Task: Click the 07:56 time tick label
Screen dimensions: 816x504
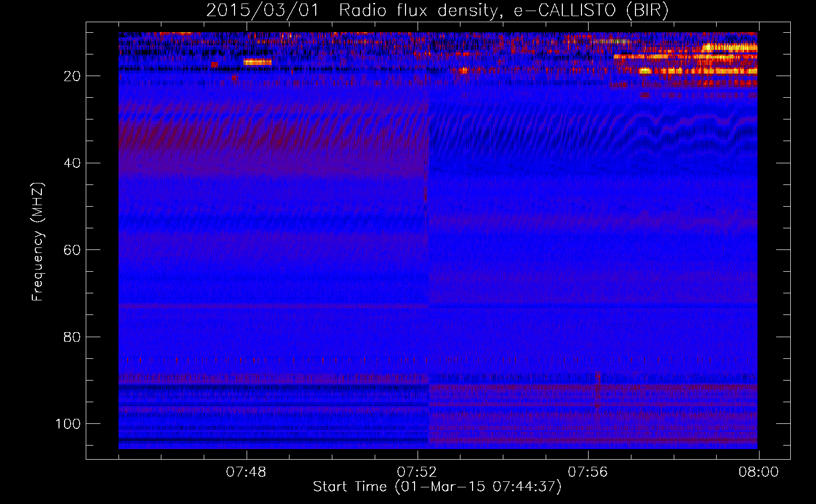Action: point(588,472)
